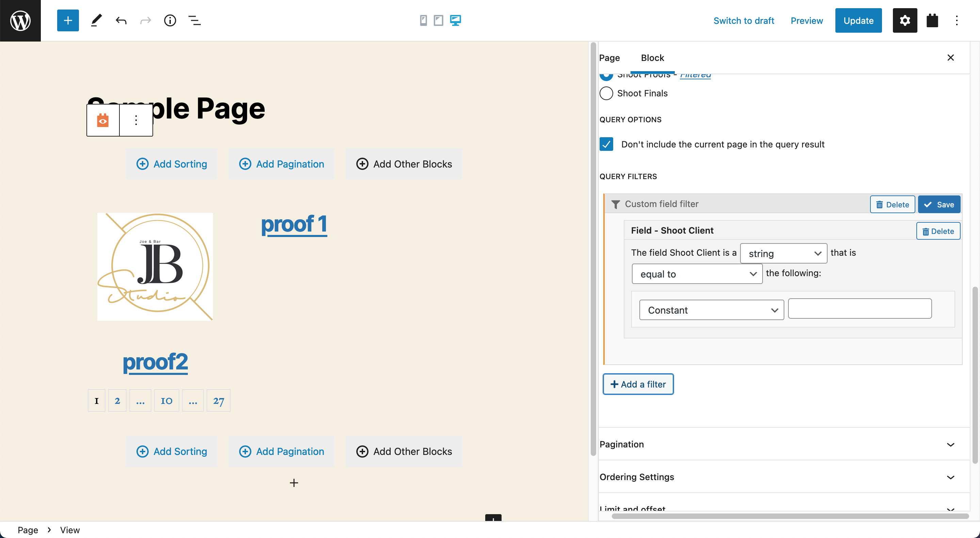Uncheck the exclude-current-page checkbox

coord(606,144)
